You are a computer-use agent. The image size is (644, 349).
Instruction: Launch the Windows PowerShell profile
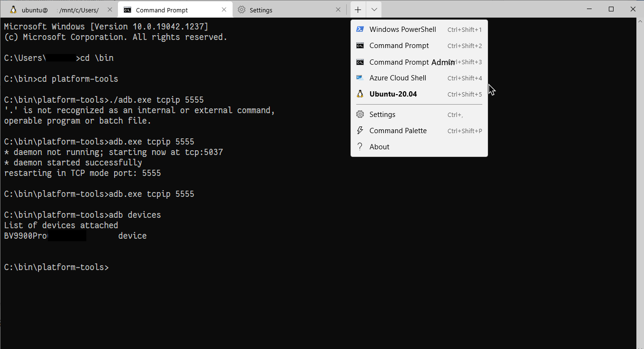402,29
